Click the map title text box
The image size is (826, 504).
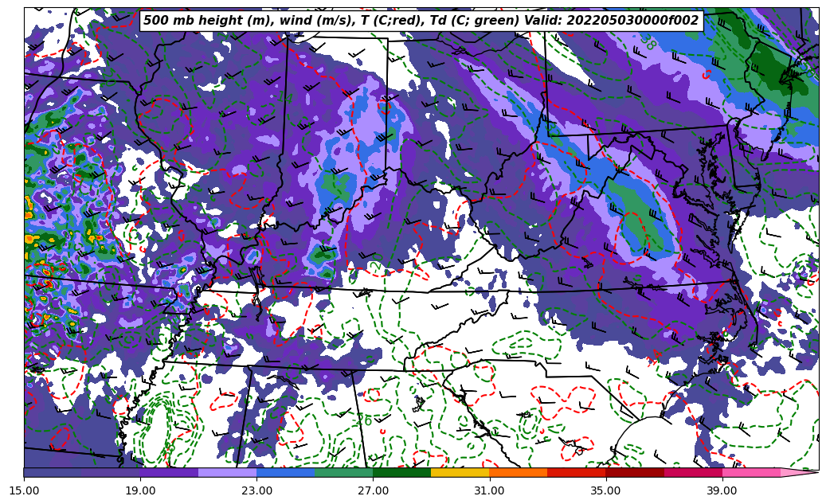click(421, 21)
